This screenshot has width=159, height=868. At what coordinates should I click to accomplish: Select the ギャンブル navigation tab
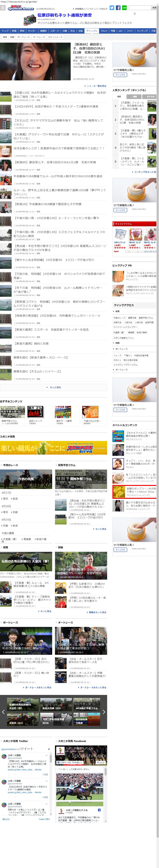point(91,31)
